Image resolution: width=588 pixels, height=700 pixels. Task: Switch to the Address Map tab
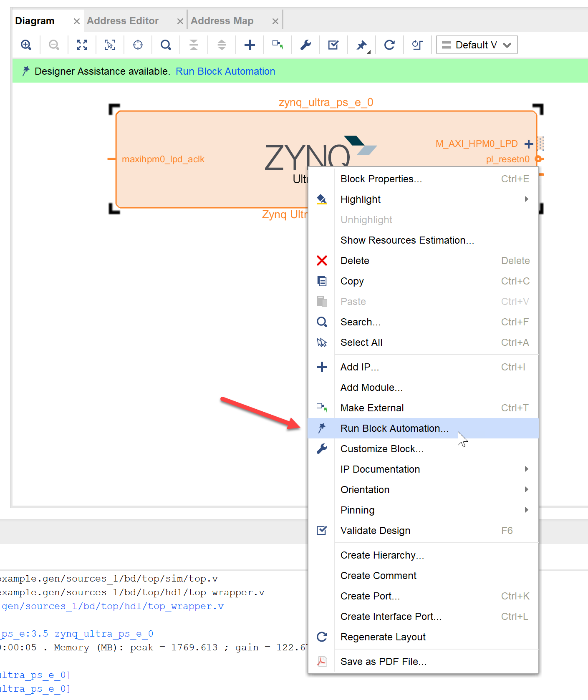pos(222,21)
